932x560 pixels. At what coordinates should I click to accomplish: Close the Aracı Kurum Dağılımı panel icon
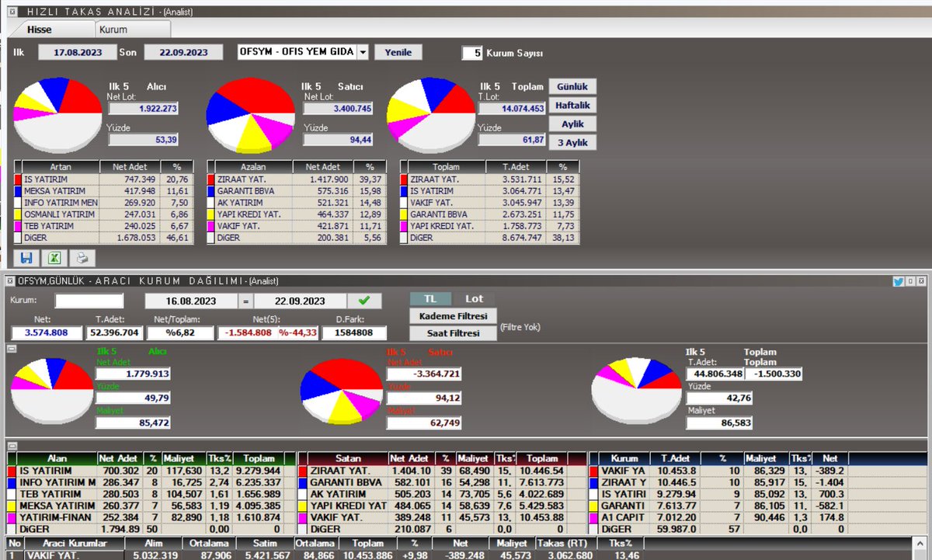pos(922,281)
